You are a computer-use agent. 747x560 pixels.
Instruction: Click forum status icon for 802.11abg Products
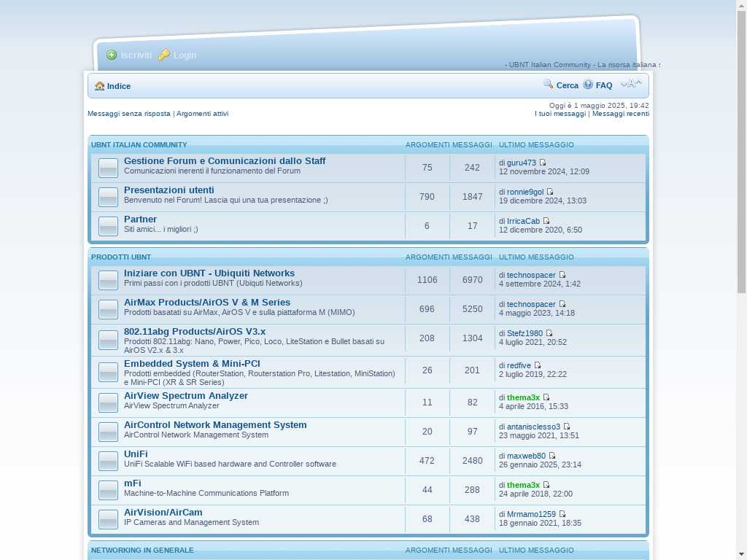pyautogui.click(x=108, y=340)
